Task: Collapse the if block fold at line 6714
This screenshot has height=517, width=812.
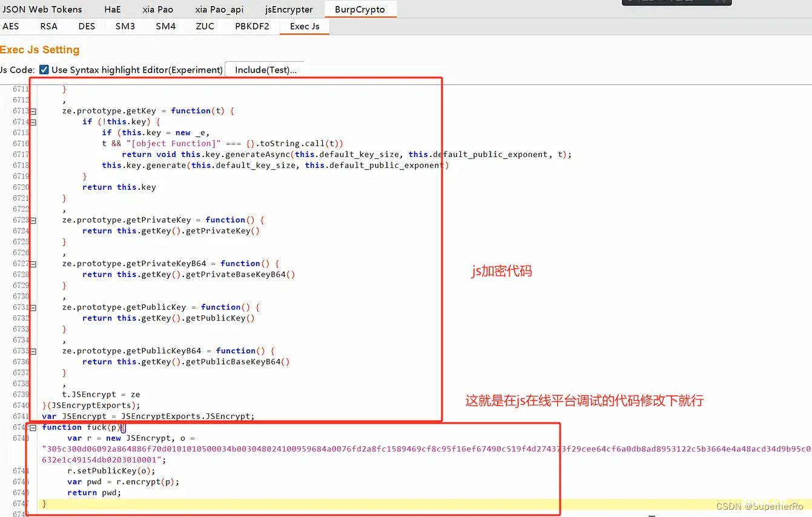Action: tap(33, 122)
